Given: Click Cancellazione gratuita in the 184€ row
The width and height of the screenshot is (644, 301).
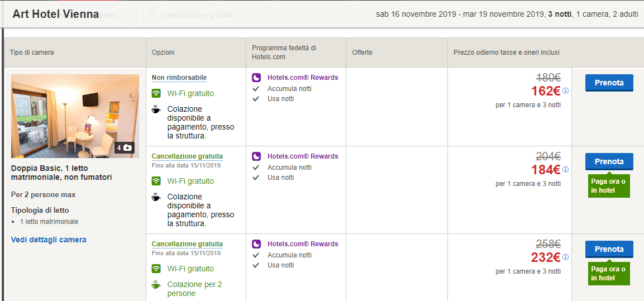Looking at the screenshot, I should click(187, 156).
